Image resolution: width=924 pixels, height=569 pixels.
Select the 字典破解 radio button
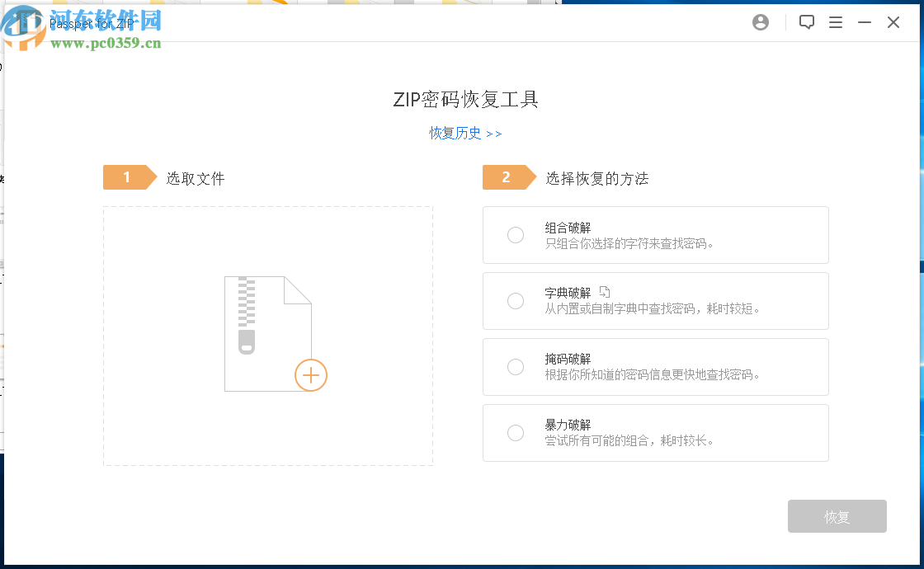point(516,301)
